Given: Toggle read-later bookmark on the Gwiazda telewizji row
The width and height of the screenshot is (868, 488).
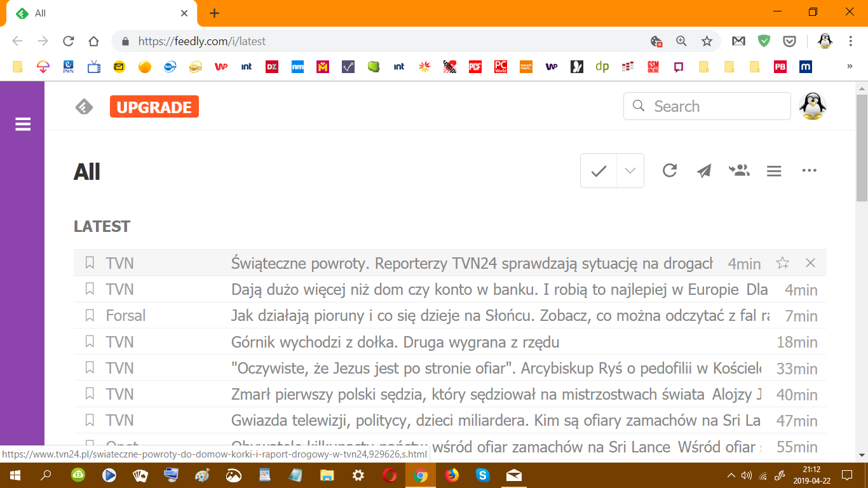Looking at the screenshot, I should 90,420.
